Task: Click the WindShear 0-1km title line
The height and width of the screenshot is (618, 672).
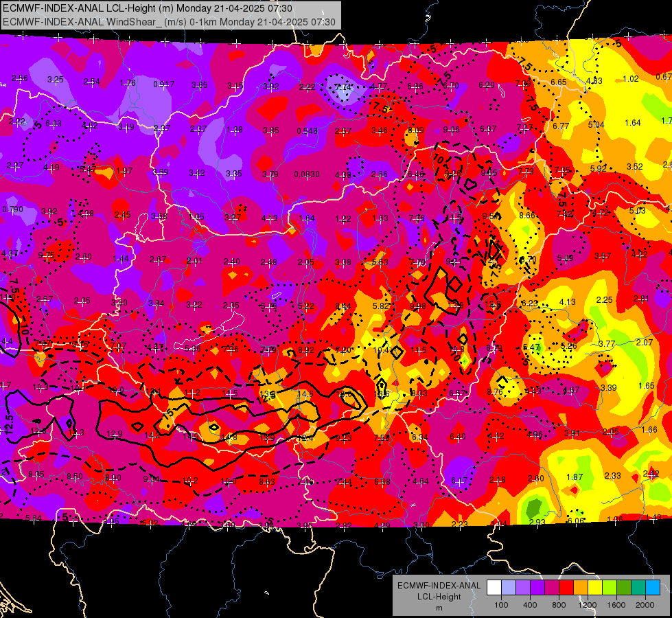Action: tap(169, 22)
